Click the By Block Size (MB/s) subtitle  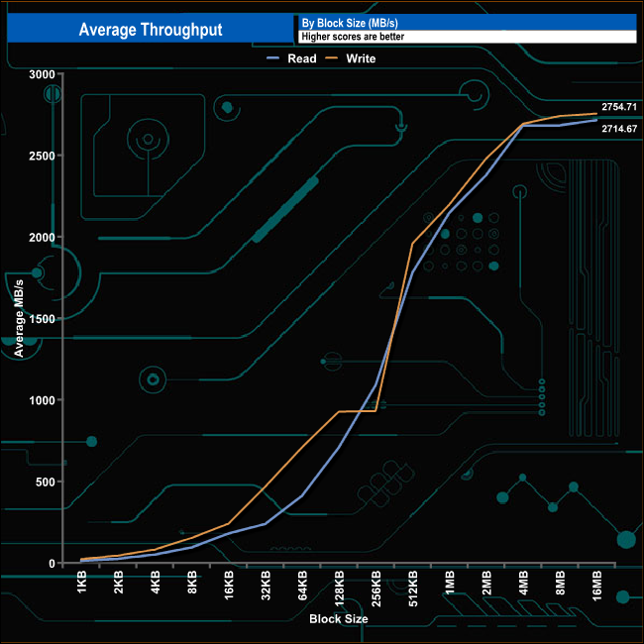[x=350, y=23]
